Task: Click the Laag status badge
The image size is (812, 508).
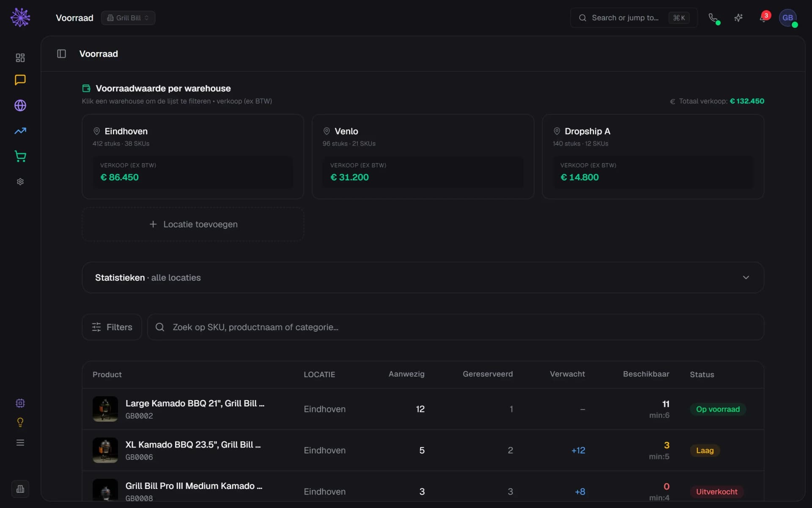Action: (x=705, y=450)
